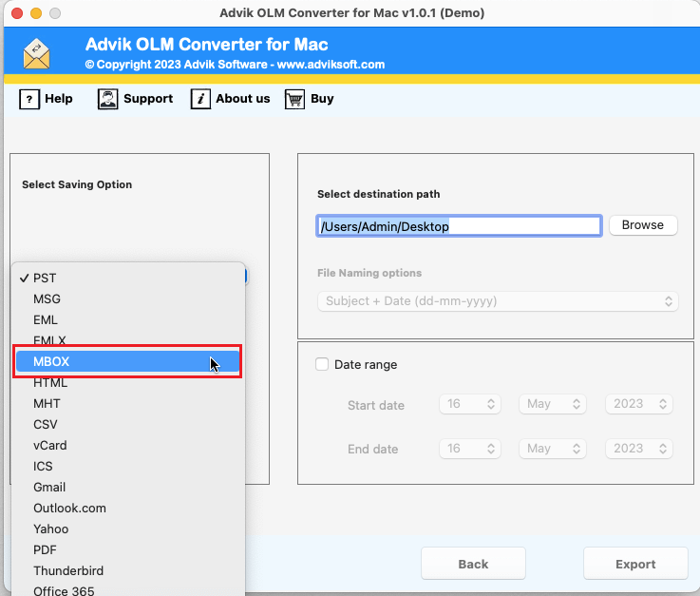Choose MBOX from the format list
The height and width of the screenshot is (596, 700).
(127, 361)
